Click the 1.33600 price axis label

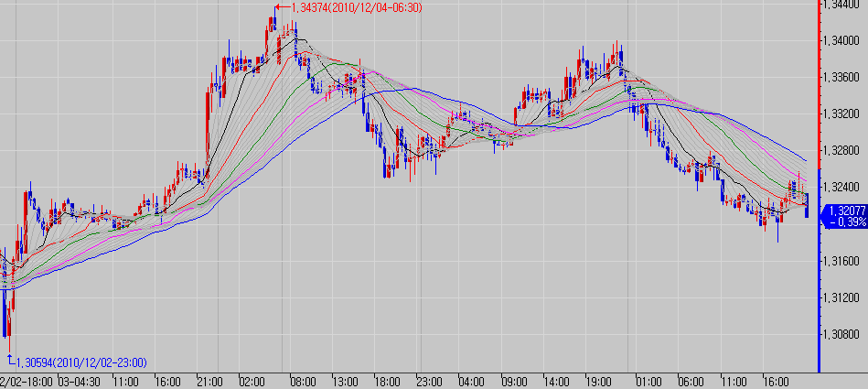(x=842, y=78)
